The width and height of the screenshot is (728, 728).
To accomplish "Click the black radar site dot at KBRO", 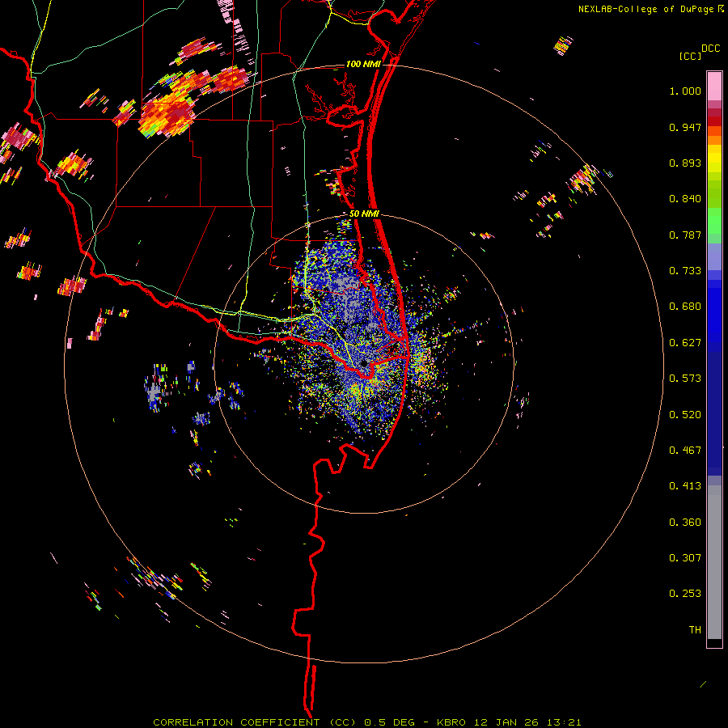I will [x=365, y=363].
